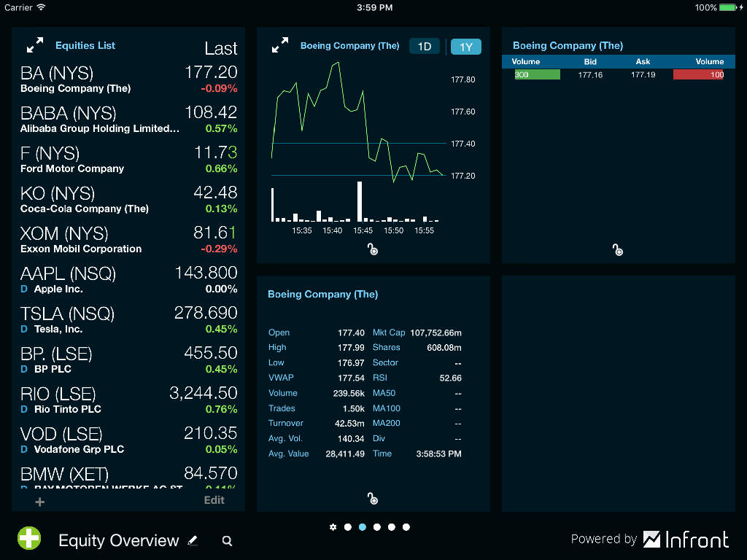Tap tallest volume bar near 15:45
747x560 pixels.
point(360,201)
